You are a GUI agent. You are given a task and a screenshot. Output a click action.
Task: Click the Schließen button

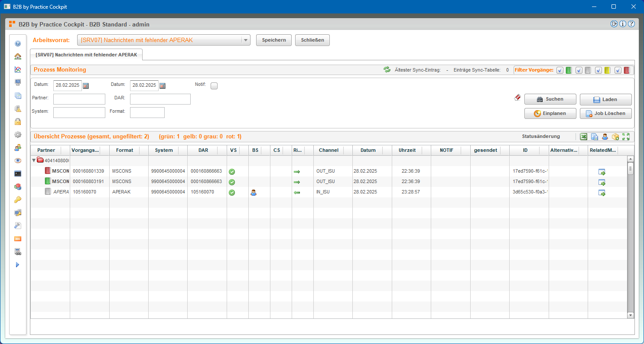312,40
